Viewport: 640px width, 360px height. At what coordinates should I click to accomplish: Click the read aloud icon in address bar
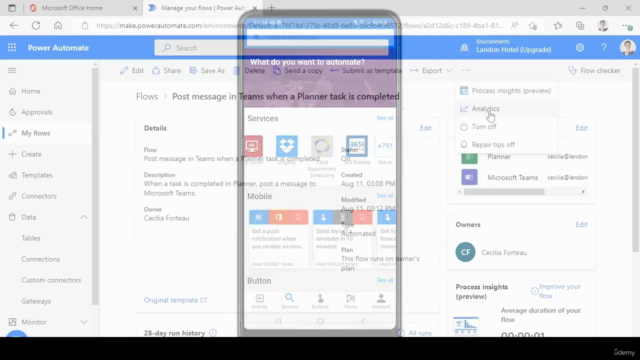[515, 25]
